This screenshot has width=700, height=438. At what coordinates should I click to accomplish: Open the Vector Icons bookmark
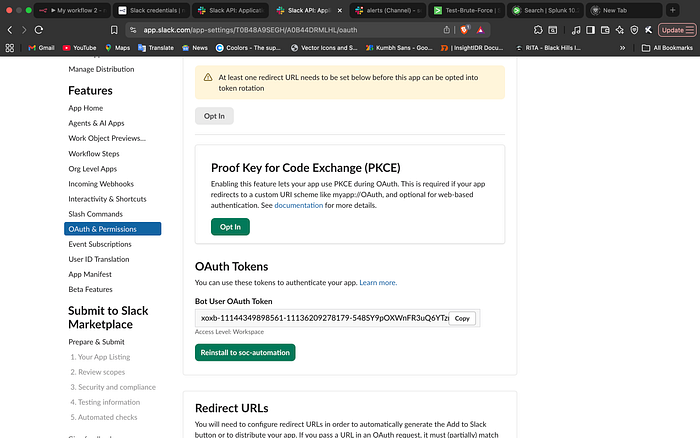coord(324,48)
